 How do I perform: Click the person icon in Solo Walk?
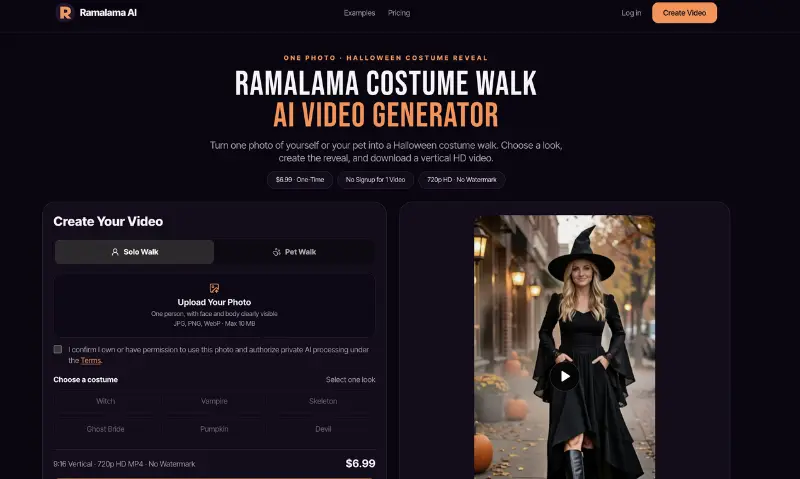115,252
